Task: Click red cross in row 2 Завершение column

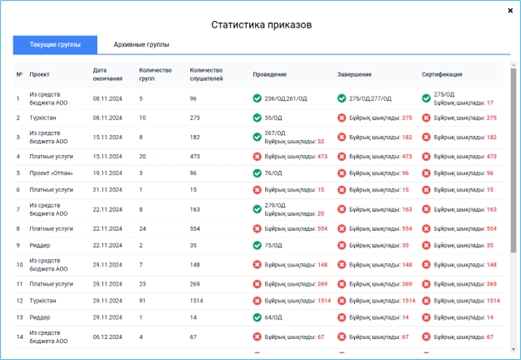Action: [342, 118]
